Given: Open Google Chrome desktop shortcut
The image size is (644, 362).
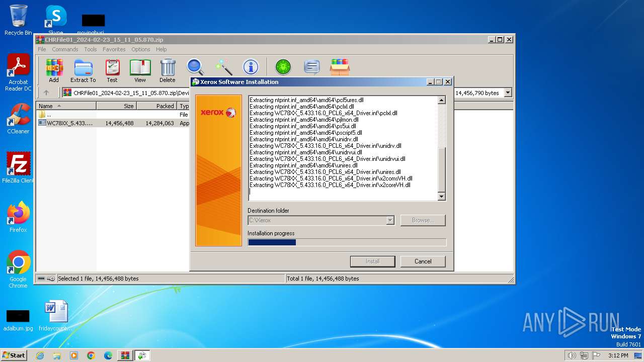Looking at the screenshot, I should (18, 269).
